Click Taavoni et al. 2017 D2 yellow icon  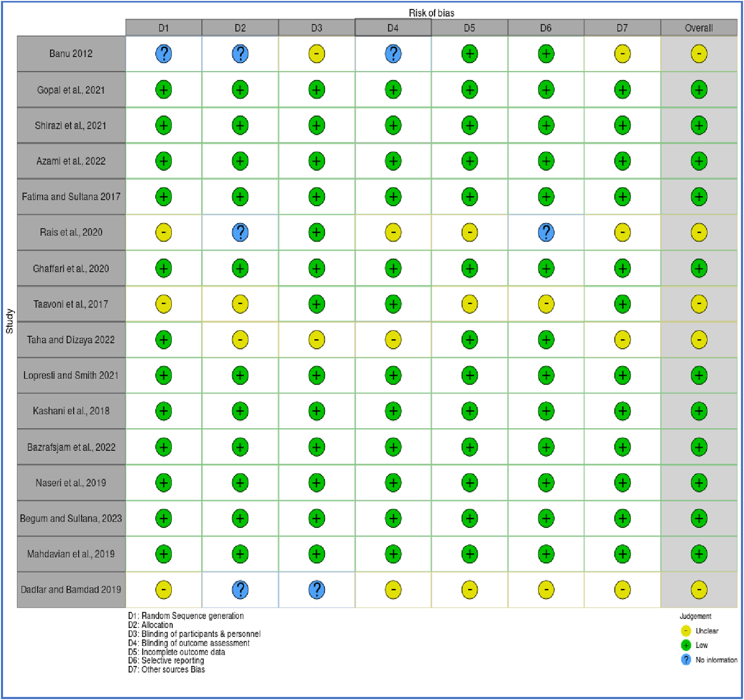[x=240, y=304]
